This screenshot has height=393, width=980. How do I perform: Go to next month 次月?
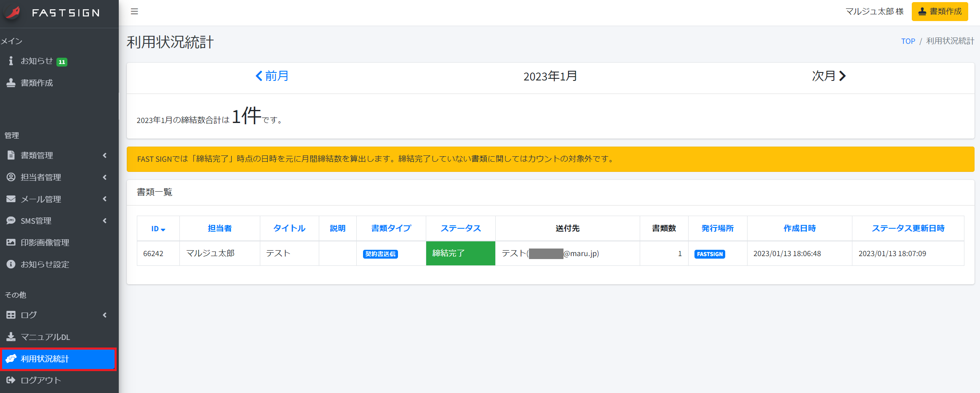pyautogui.click(x=828, y=76)
